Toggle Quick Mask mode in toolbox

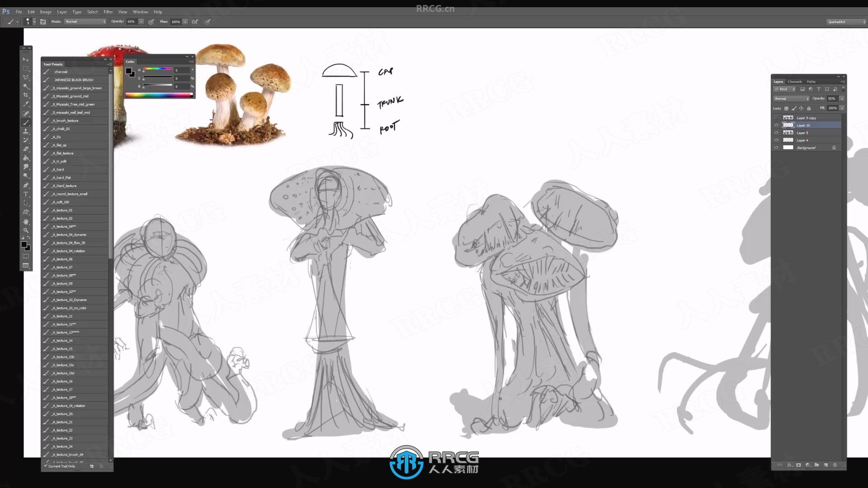click(x=26, y=256)
